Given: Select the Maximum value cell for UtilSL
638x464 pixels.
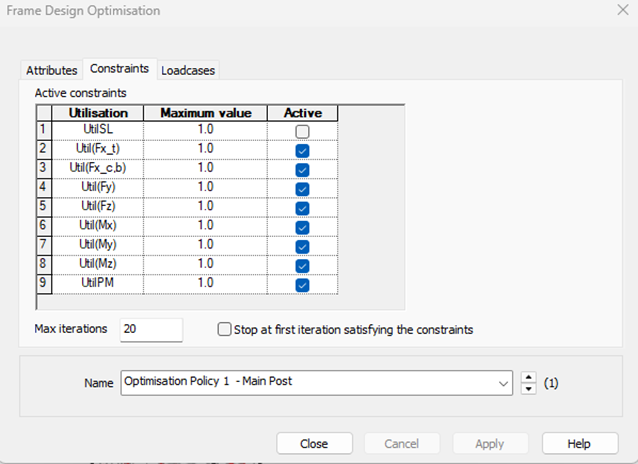Looking at the screenshot, I should point(205,130).
